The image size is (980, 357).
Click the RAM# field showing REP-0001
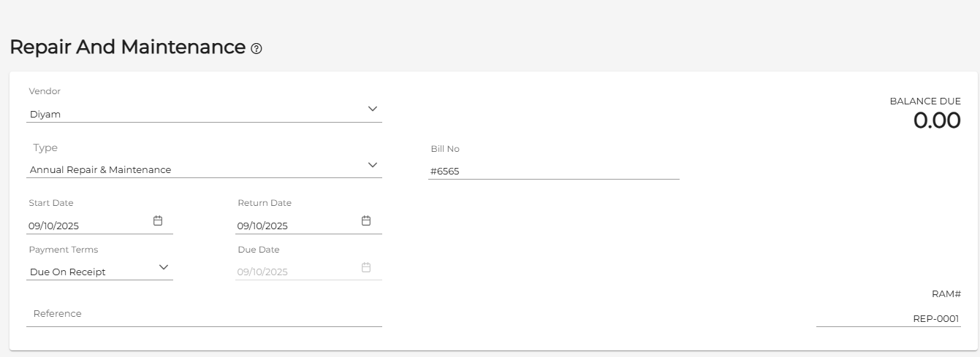point(889,319)
